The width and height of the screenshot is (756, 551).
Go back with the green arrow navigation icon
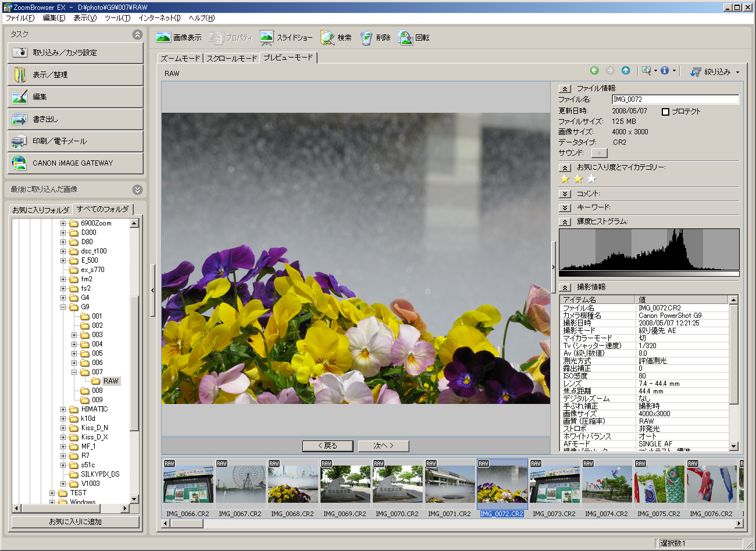[x=594, y=70]
